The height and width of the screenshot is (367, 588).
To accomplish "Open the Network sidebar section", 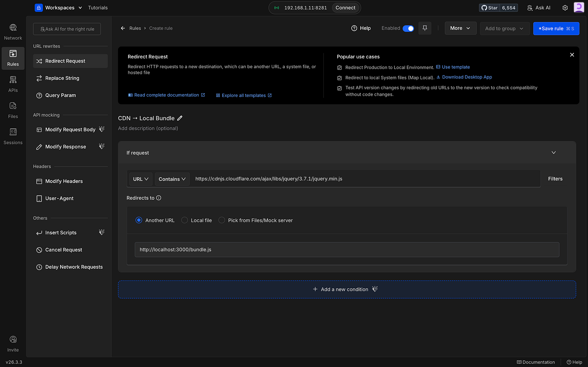I will (13, 32).
